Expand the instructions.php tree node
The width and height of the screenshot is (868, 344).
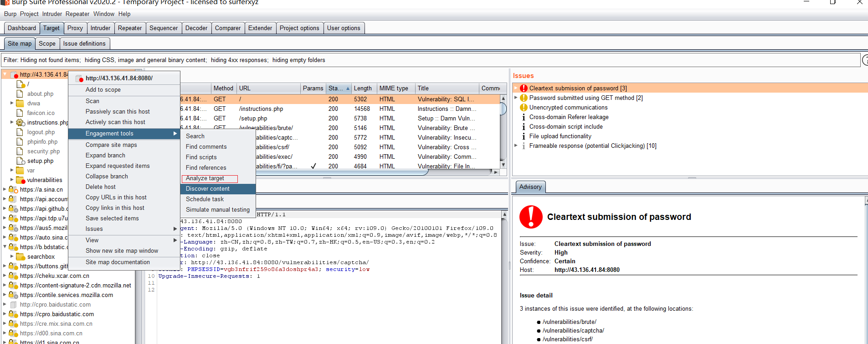coord(12,122)
